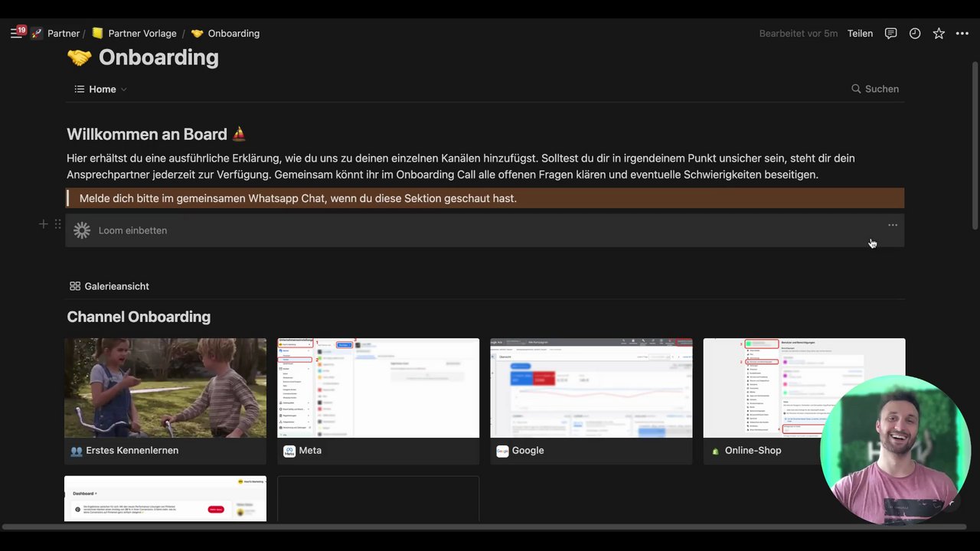Click the Shopify bag icon beside Online-Shop

pyautogui.click(x=715, y=451)
